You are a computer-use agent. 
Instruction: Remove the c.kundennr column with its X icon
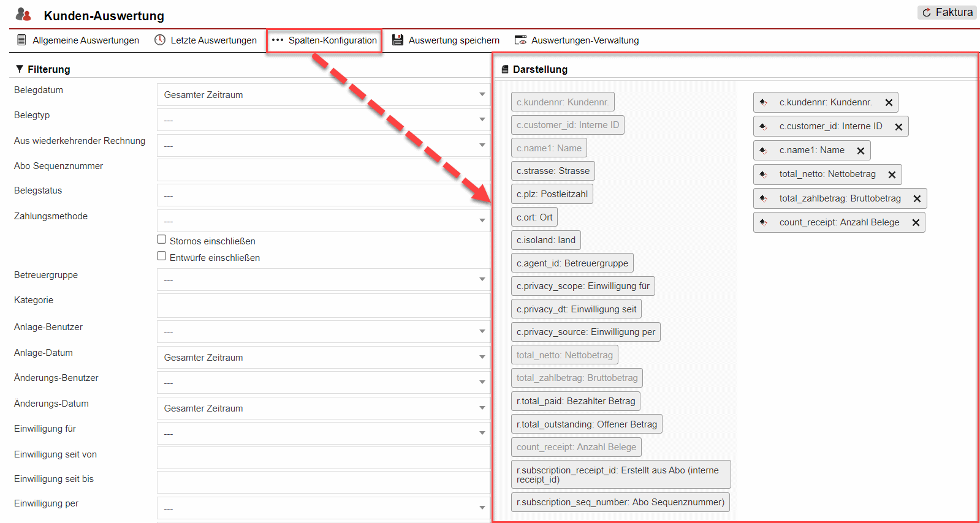coord(889,103)
